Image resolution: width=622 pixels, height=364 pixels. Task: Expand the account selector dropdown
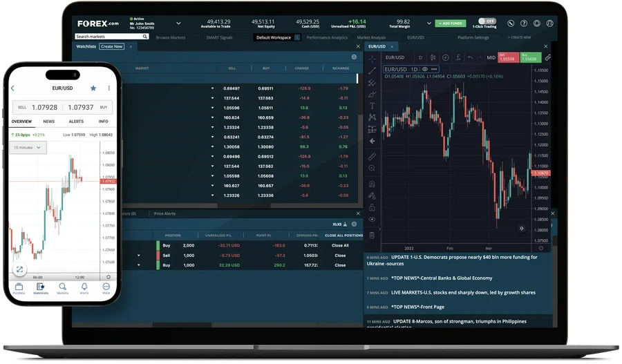[x=178, y=23]
